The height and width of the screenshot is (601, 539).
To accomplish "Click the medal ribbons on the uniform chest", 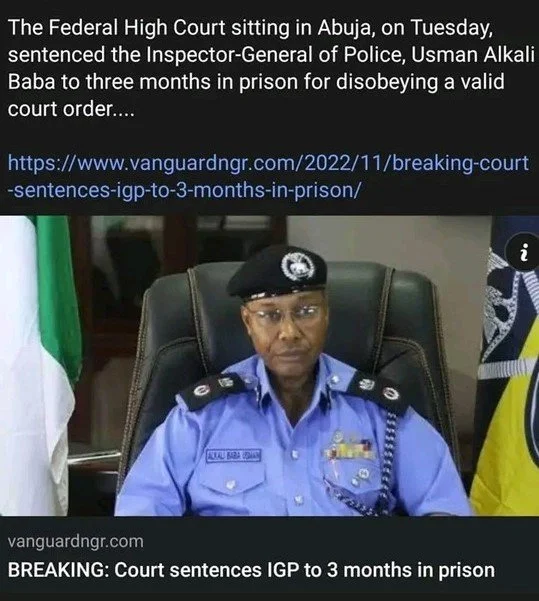I will point(350,451).
